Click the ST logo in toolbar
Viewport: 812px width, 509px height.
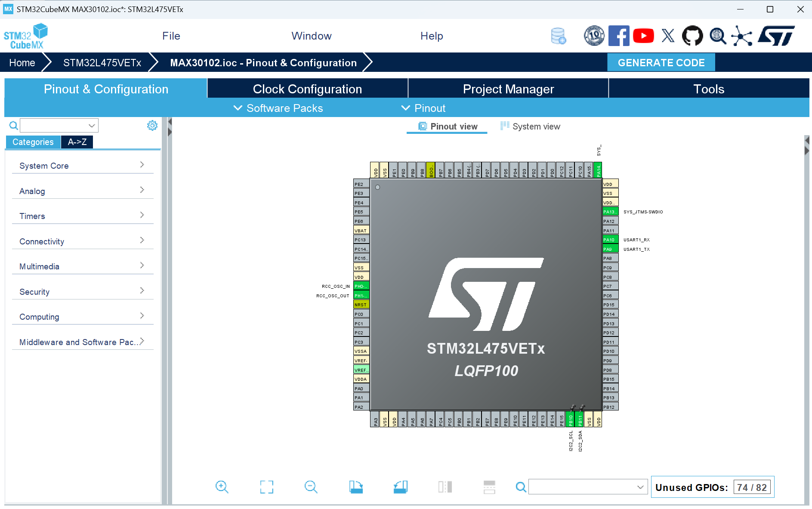tap(777, 36)
